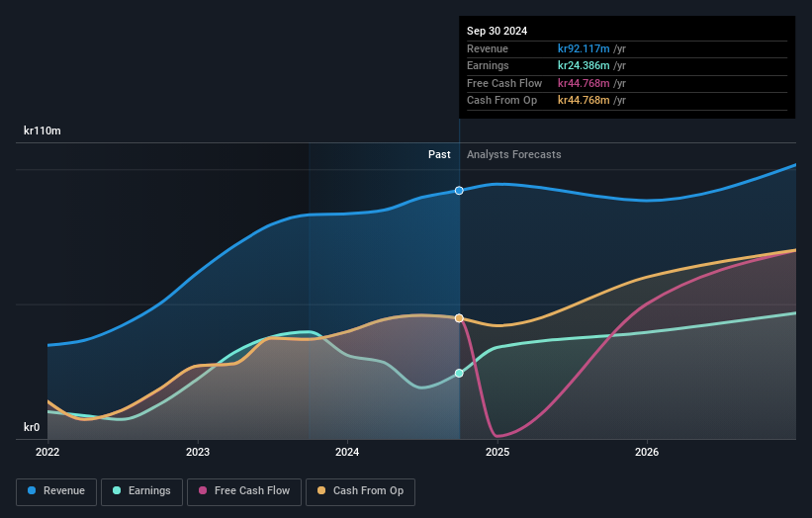Click the kr110m y-axis label
The height and width of the screenshot is (518, 812).
pos(42,130)
